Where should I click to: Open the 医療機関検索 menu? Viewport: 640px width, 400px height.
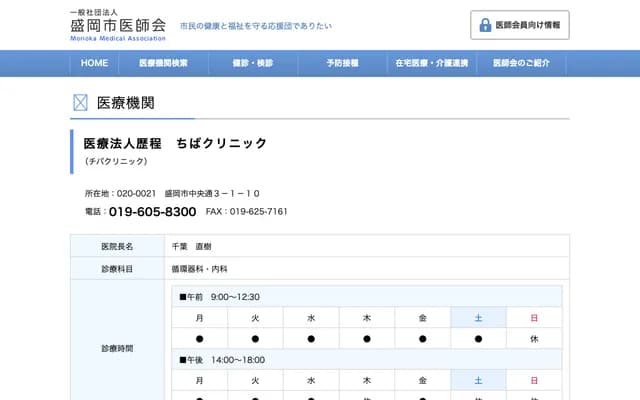pos(164,63)
